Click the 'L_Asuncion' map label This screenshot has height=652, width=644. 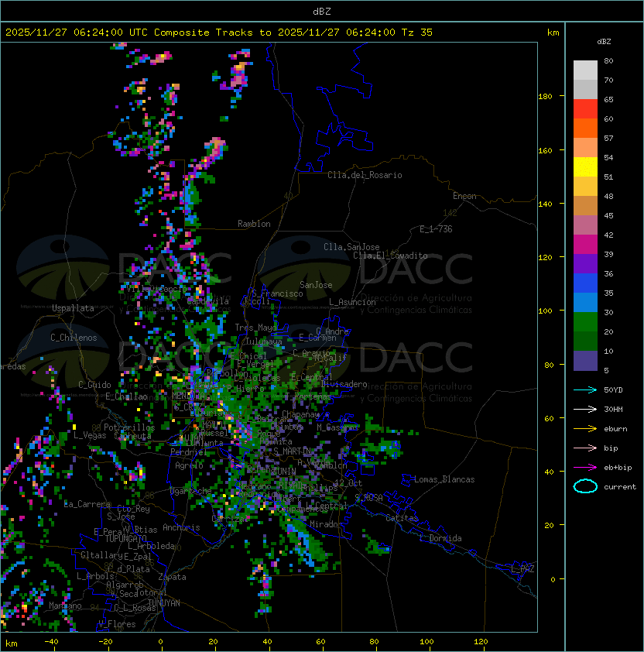pyautogui.click(x=352, y=302)
